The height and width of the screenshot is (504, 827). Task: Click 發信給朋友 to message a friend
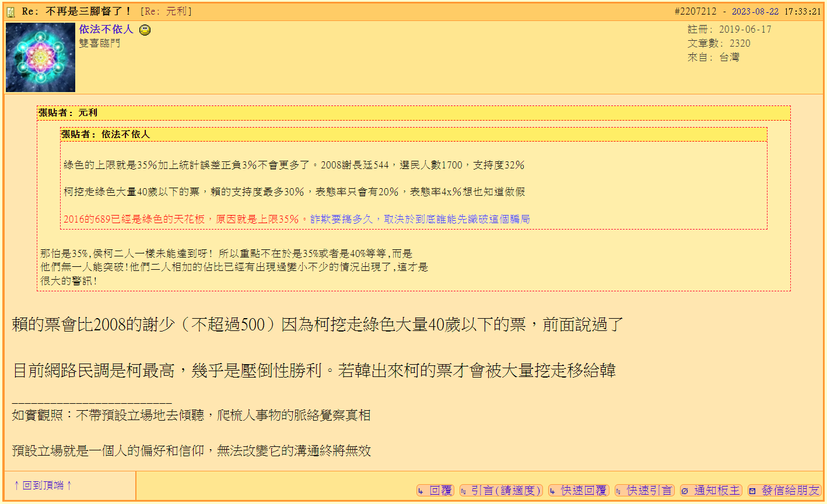(x=784, y=491)
